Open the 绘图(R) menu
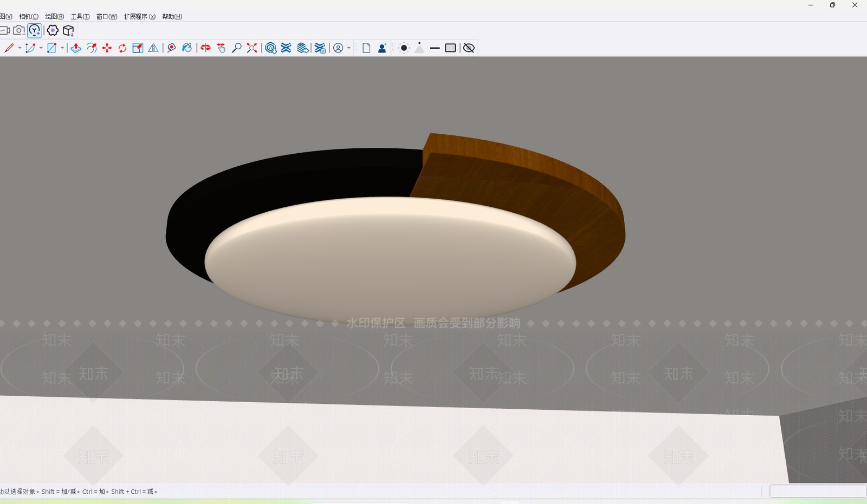The height and width of the screenshot is (504, 867). tap(54, 17)
